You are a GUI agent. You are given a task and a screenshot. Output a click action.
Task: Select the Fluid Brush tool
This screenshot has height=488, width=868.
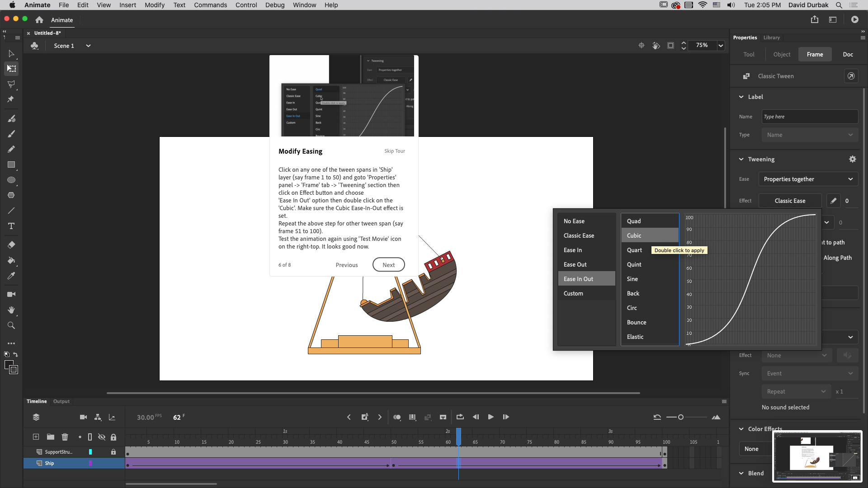[11, 118]
